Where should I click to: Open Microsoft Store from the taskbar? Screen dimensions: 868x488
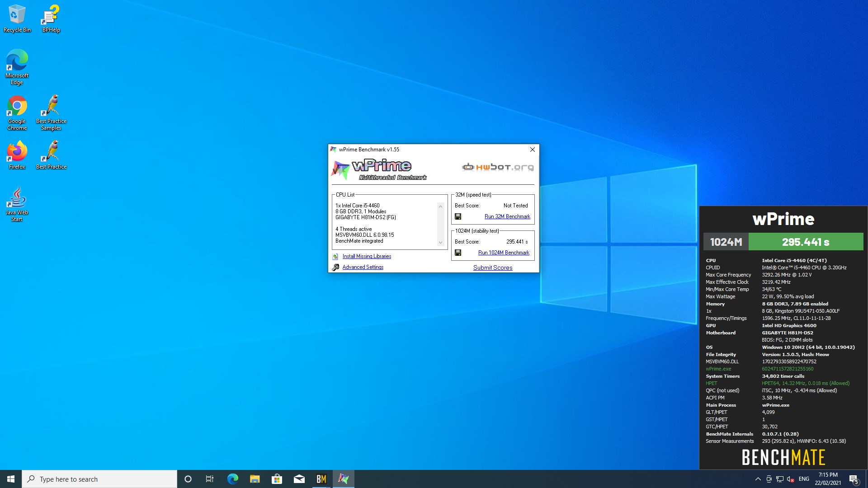277,479
